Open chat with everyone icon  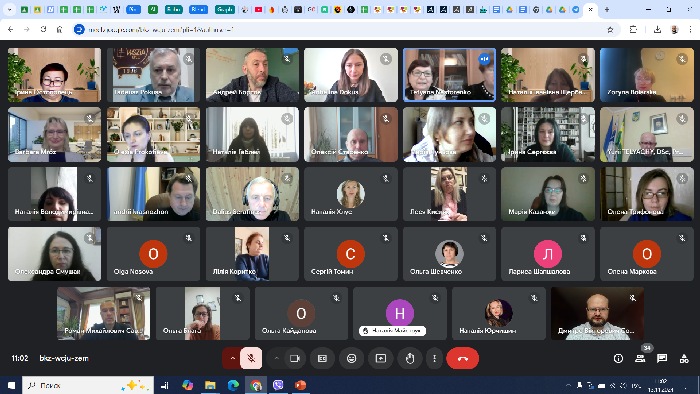tap(662, 358)
